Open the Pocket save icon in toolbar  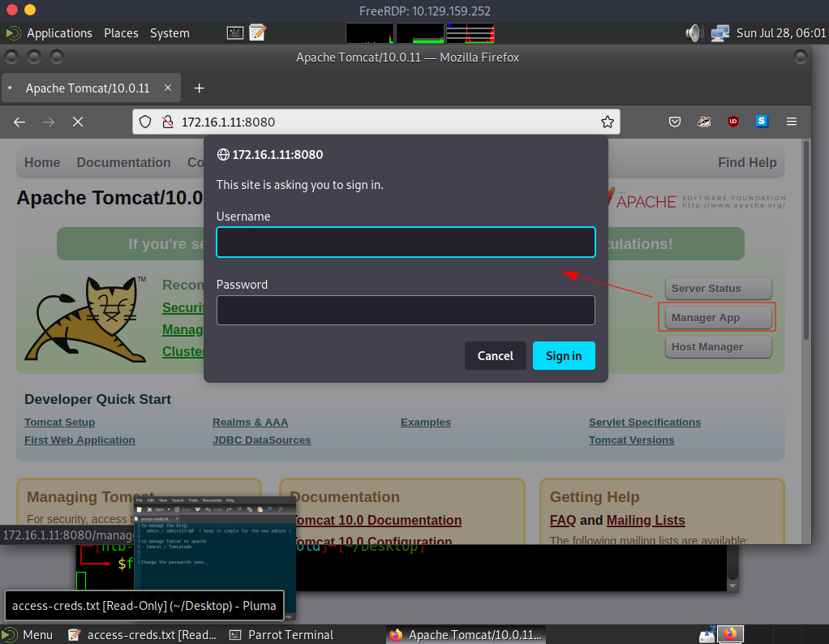point(675,122)
